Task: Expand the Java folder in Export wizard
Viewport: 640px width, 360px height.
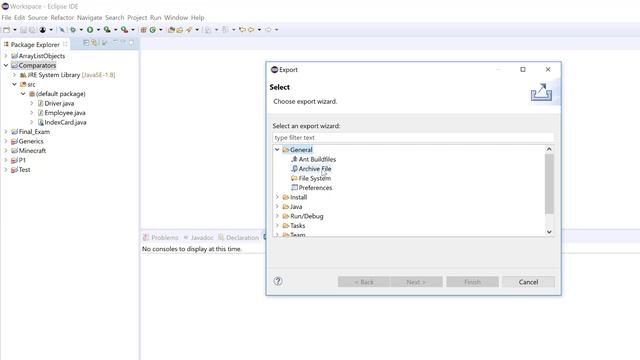Action: click(x=277, y=207)
